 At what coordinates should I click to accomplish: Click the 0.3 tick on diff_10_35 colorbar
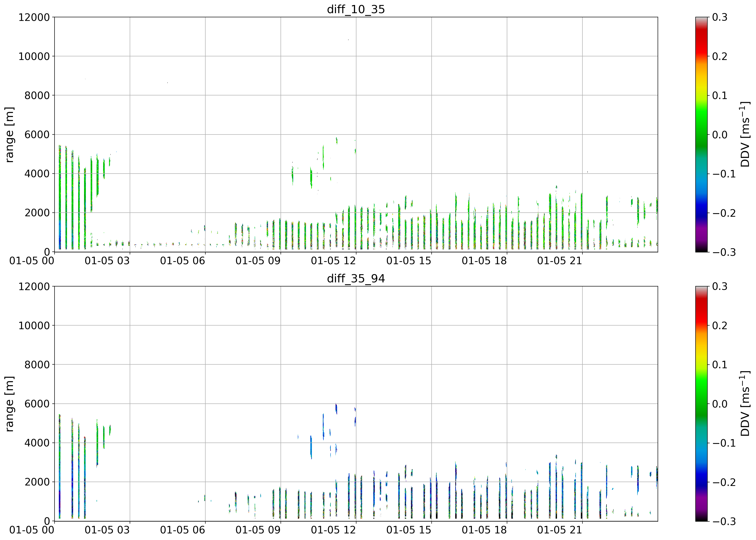click(720, 17)
